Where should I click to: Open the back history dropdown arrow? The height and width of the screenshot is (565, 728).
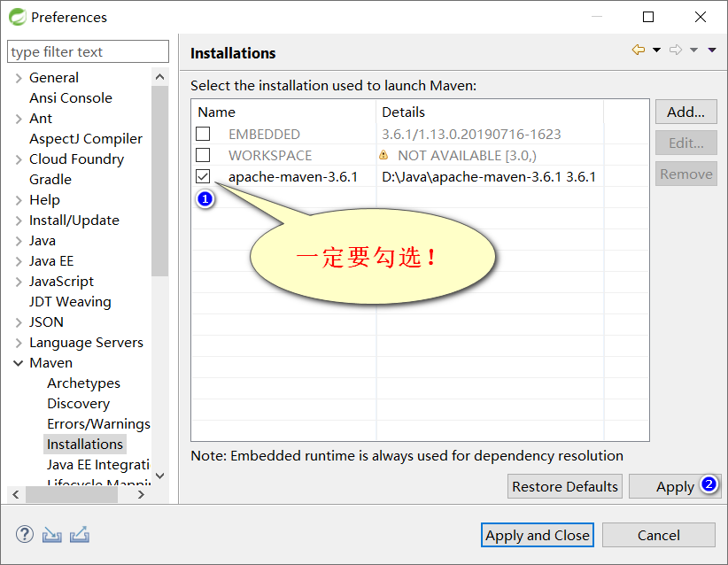point(656,50)
